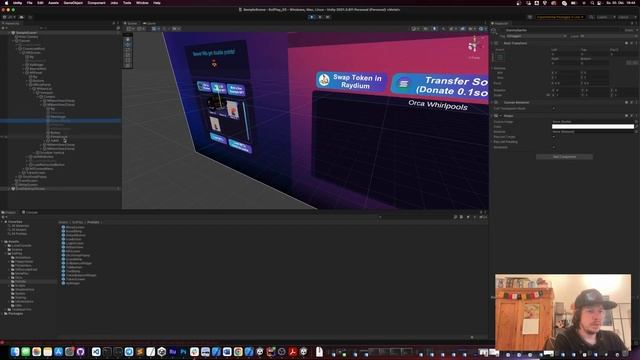This screenshot has width=640, height=360.
Task: Open the Assets menu
Action: click(x=53, y=3)
